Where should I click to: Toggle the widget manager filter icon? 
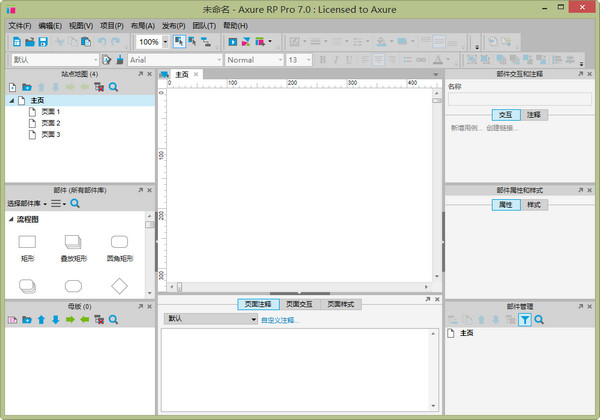[525, 320]
